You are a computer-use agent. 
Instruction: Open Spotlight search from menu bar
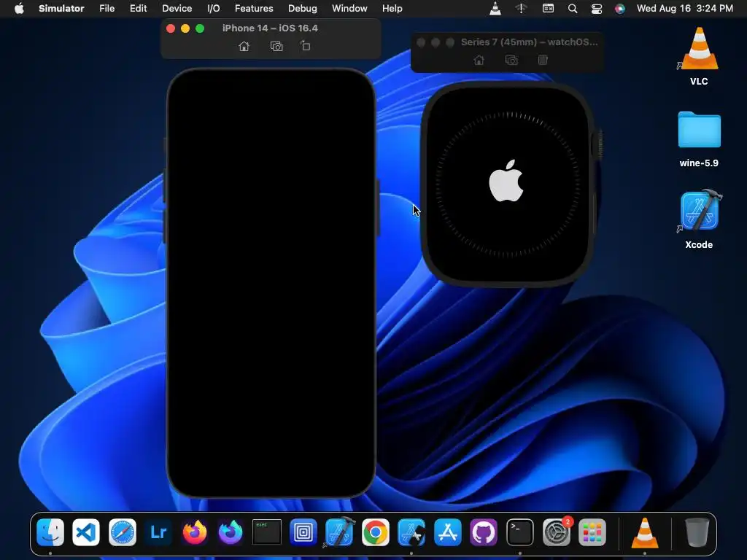(x=573, y=8)
